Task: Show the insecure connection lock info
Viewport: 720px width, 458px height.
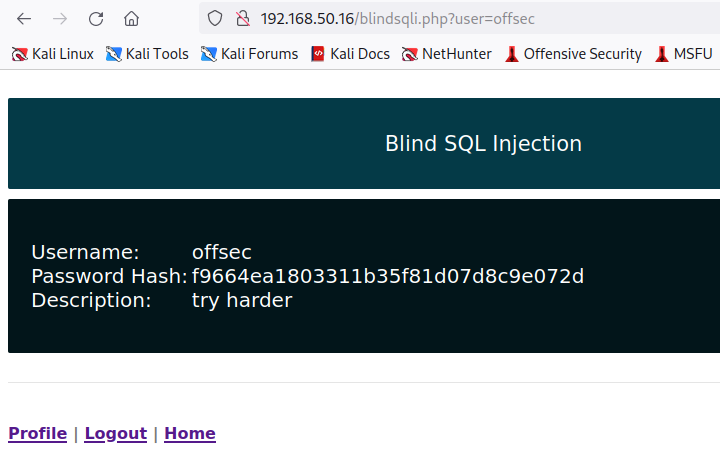Action: tap(240, 18)
